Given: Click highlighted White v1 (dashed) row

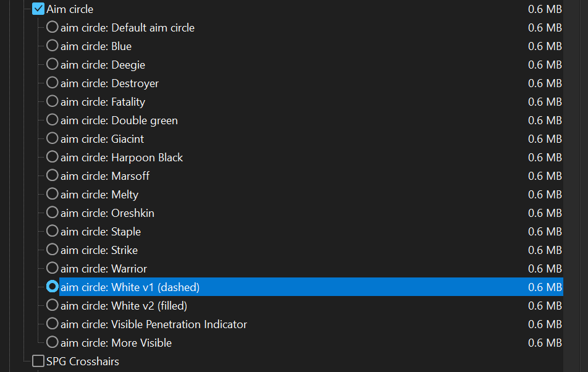Looking at the screenshot, I should 311,287.
